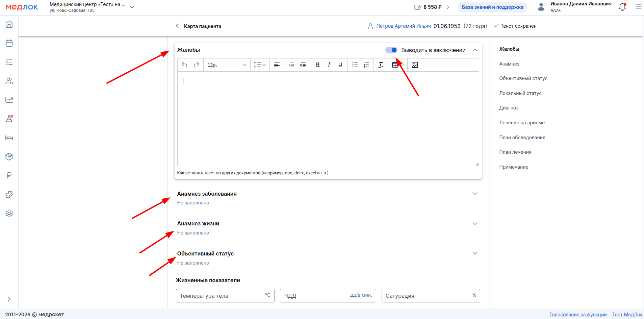Open the notifications bell
644x319 pixels.
coord(622,7)
